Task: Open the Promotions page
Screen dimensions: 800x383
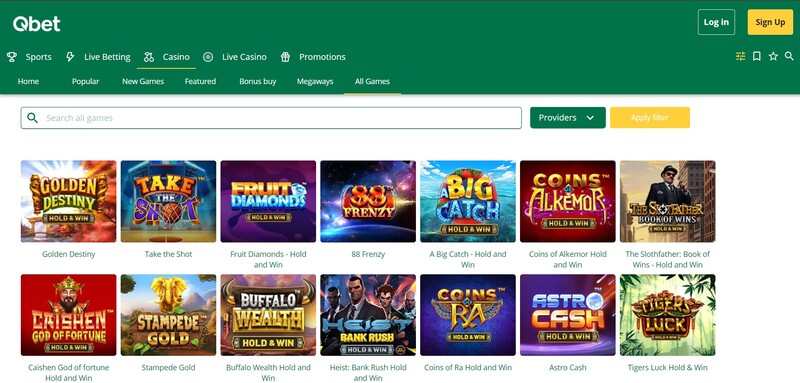Action: [322, 57]
